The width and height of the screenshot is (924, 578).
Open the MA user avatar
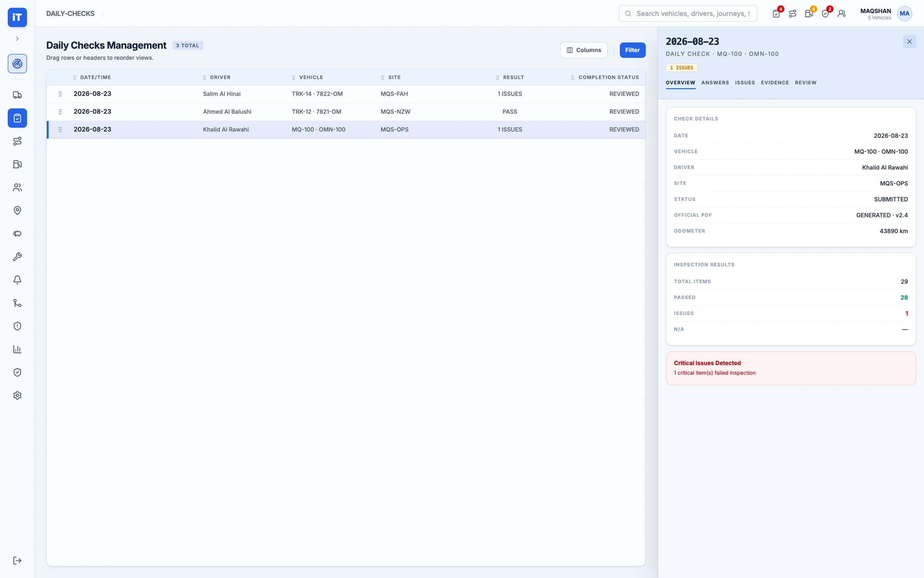pyautogui.click(x=904, y=13)
